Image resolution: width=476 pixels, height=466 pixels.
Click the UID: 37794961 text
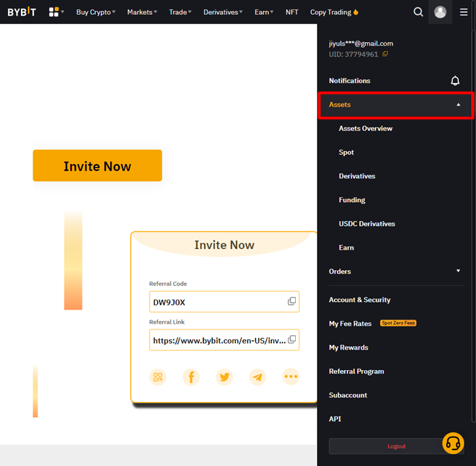point(354,54)
